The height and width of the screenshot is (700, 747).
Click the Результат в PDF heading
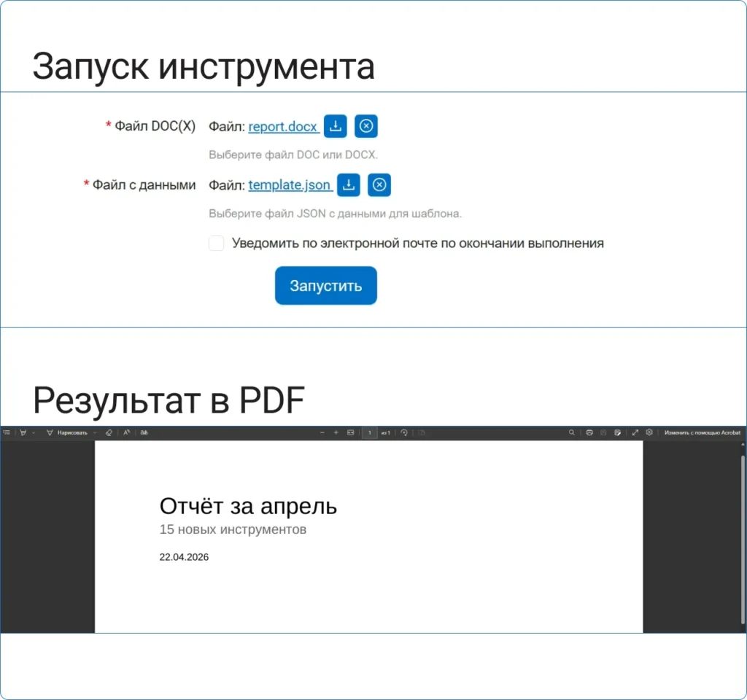(x=169, y=400)
